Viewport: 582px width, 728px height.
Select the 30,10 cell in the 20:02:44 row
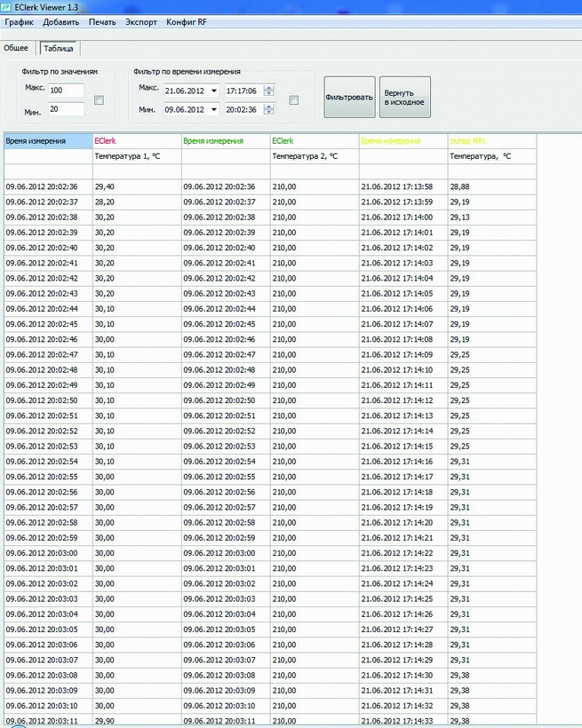tap(137, 309)
